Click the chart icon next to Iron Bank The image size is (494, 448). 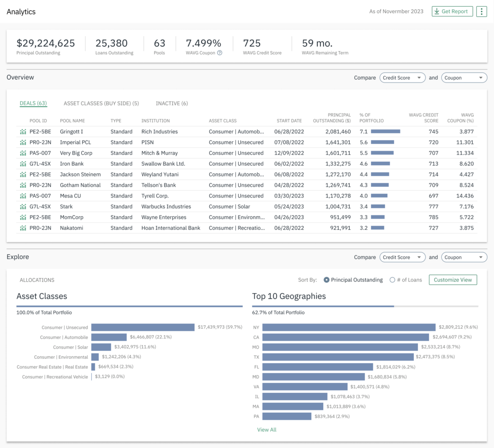(23, 164)
